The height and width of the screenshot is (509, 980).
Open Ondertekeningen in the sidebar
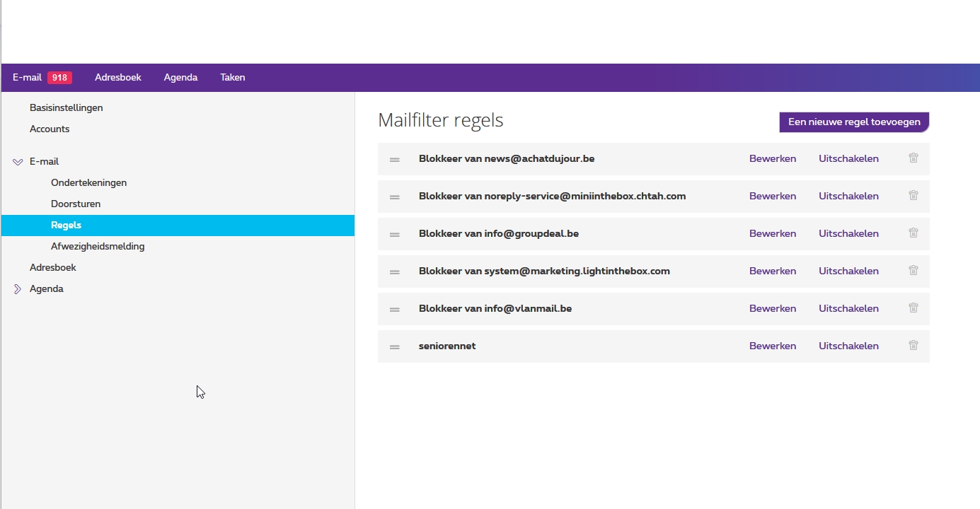click(88, 182)
